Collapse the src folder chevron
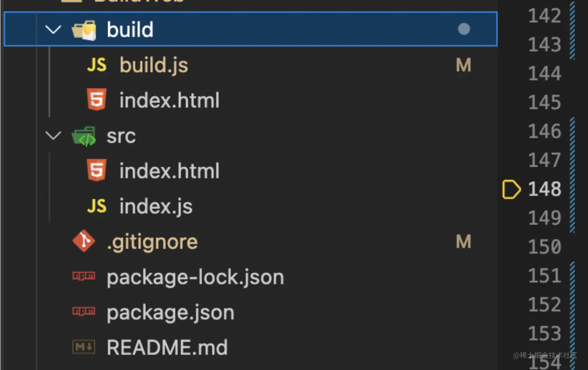 tap(53, 136)
